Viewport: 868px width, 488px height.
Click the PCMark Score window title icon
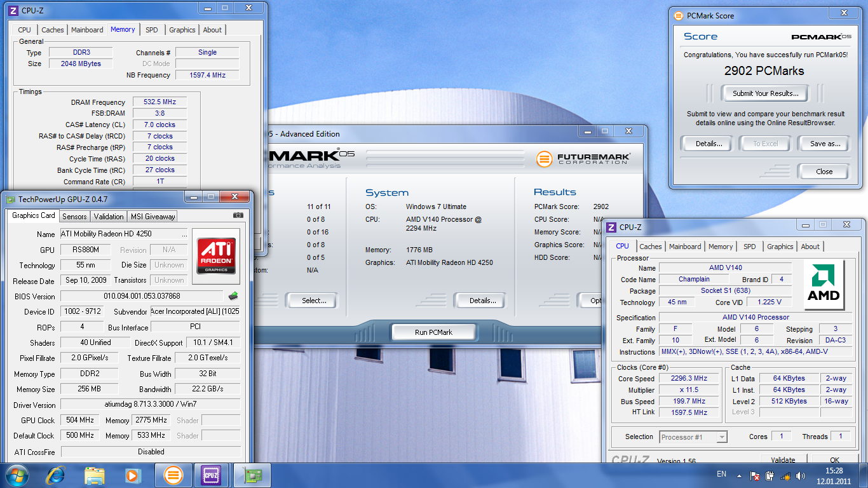[679, 15]
